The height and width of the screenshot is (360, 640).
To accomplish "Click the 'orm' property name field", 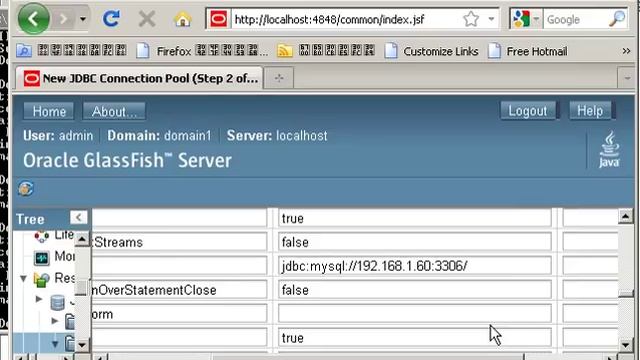I will pos(179,314).
